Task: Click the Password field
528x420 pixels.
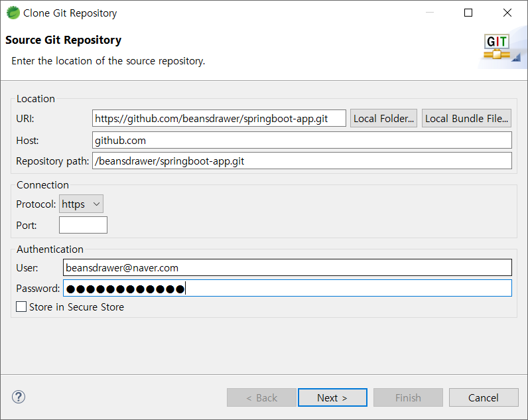Action: [x=287, y=288]
